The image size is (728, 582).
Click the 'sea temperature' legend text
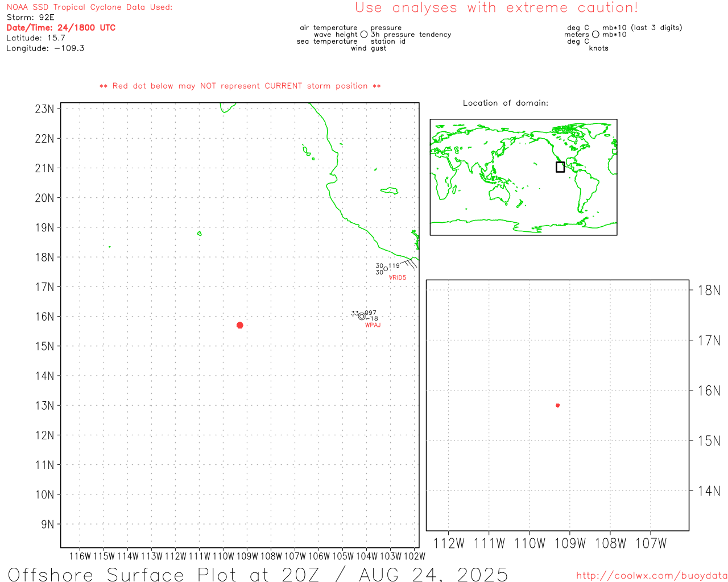327,41
